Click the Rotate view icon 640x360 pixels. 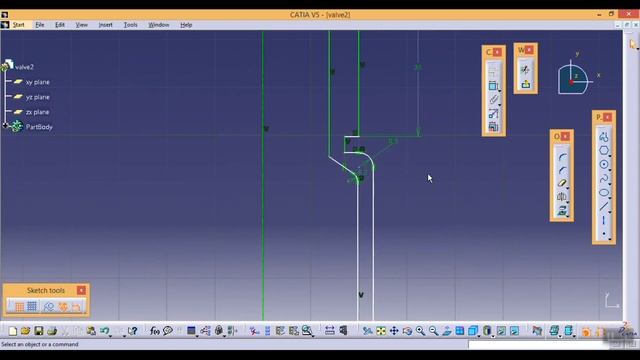coord(407,331)
